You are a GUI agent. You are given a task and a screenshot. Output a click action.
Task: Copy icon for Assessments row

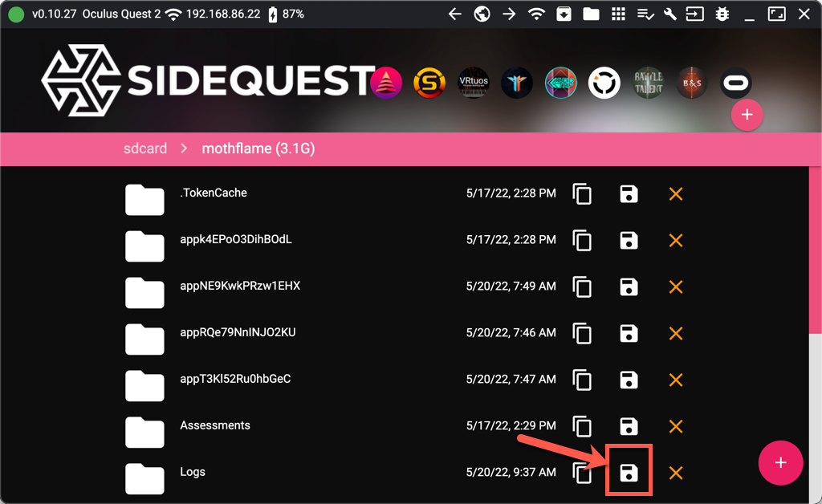(582, 426)
